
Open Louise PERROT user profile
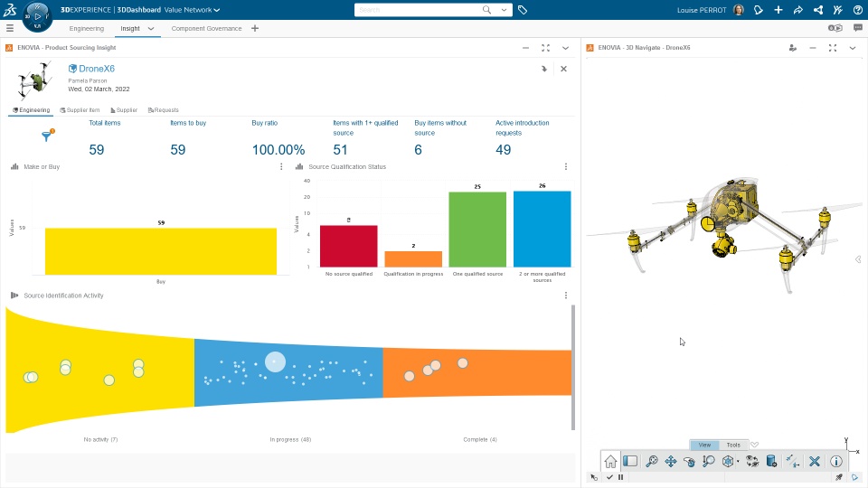tap(702, 10)
